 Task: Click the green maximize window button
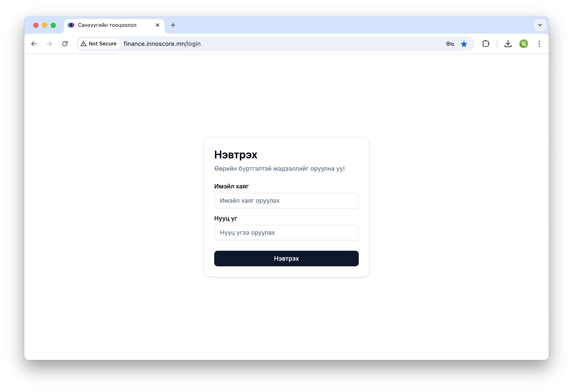53,25
